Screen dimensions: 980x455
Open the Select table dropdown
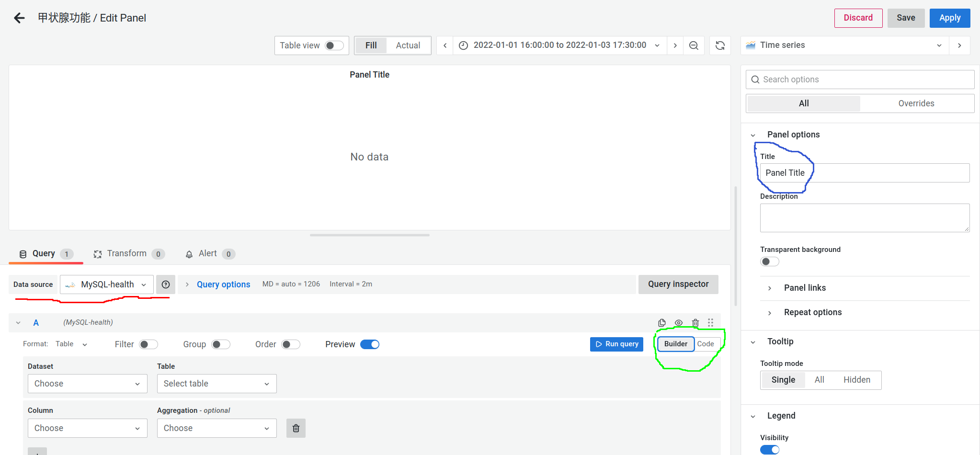pyautogui.click(x=217, y=384)
